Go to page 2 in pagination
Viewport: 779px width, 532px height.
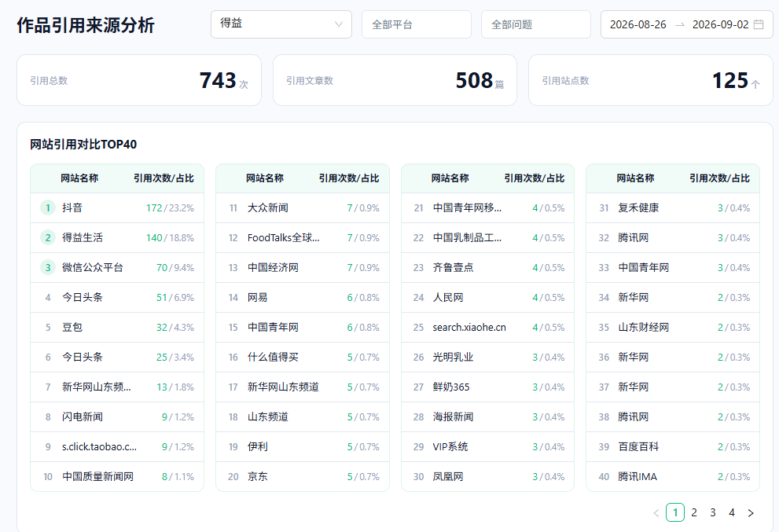694,512
